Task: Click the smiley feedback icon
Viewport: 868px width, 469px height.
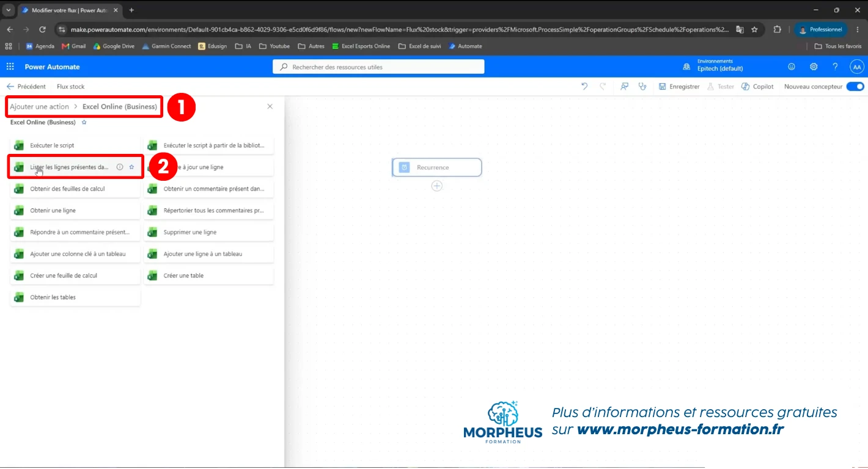Action: [792, 67]
